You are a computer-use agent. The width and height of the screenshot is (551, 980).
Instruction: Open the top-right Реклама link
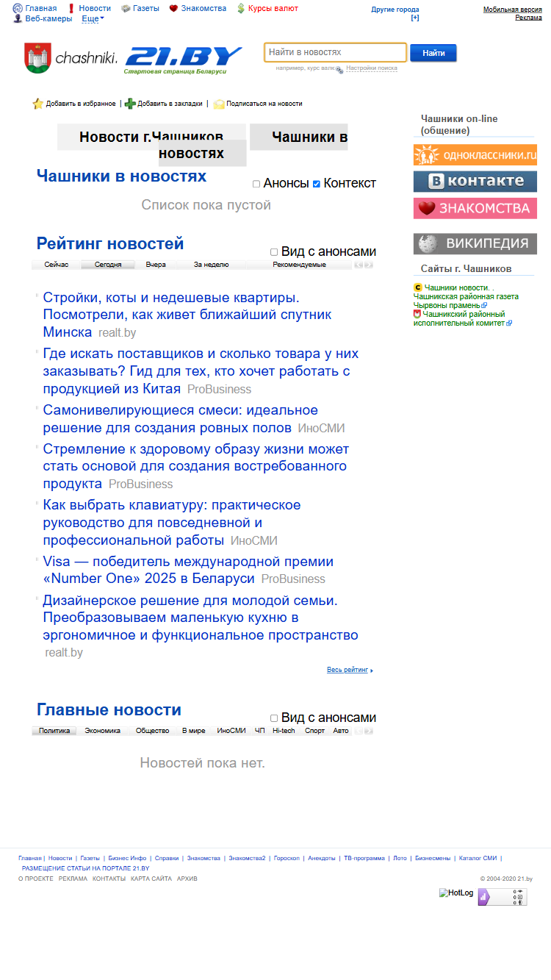point(528,18)
